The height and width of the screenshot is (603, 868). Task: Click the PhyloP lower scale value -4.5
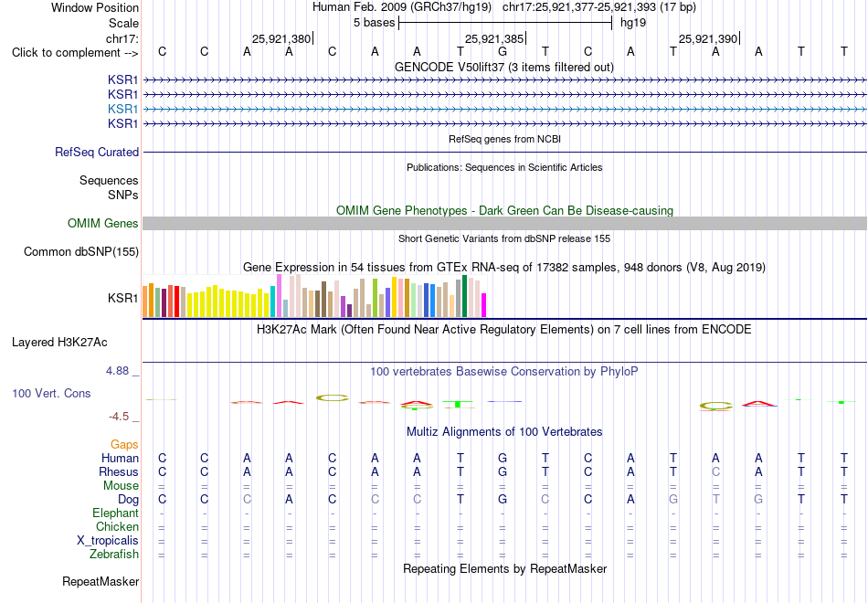point(119,417)
